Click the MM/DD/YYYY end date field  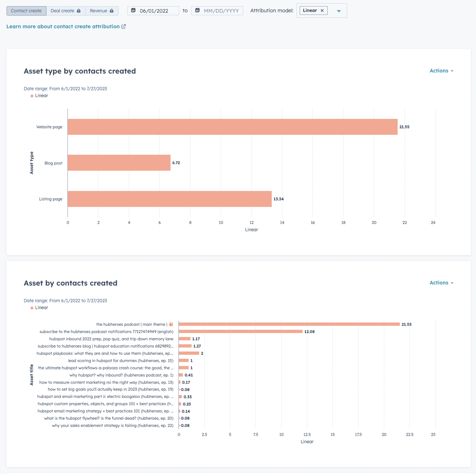click(x=221, y=10)
